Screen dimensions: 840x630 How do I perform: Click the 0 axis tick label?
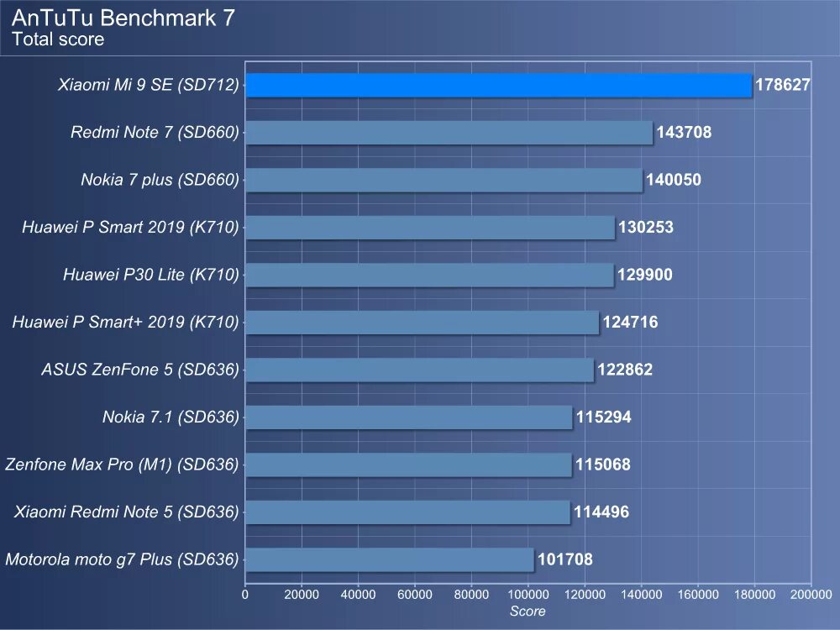pyautogui.click(x=245, y=595)
